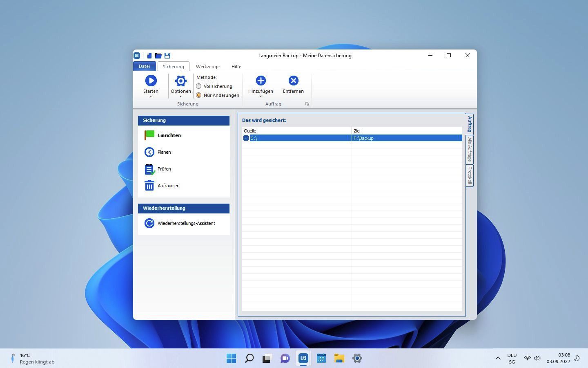This screenshot has height=368, width=588.
Task: Expand the Starten dropdown arrow
Action: 151,96
